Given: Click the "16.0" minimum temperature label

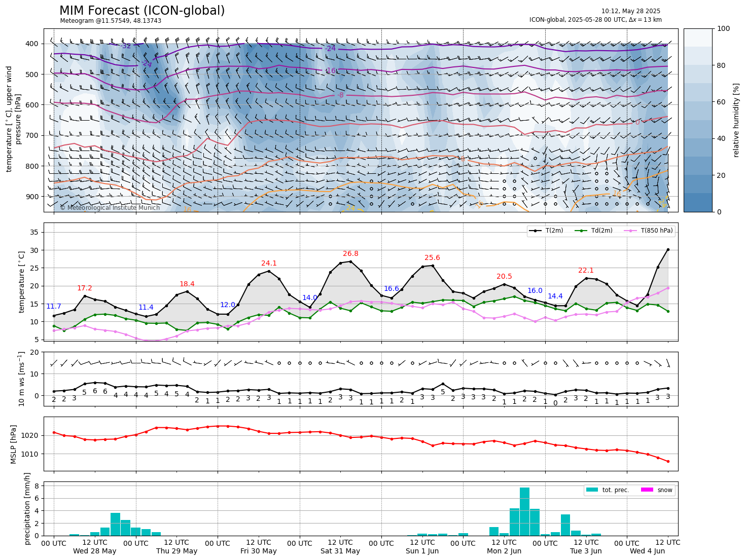Looking at the screenshot, I should point(535,291).
